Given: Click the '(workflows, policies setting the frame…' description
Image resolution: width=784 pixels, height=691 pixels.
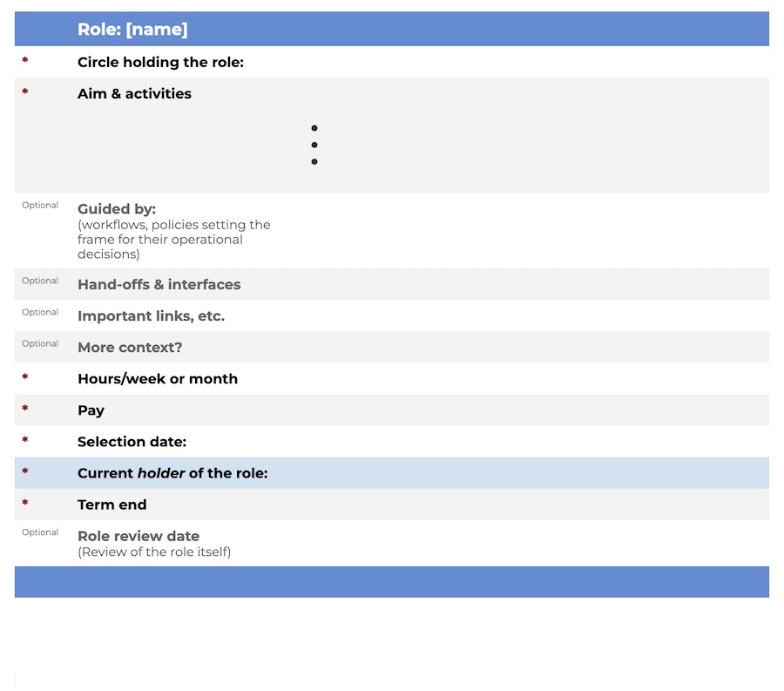Looking at the screenshot, I should (x=174, y=240).
